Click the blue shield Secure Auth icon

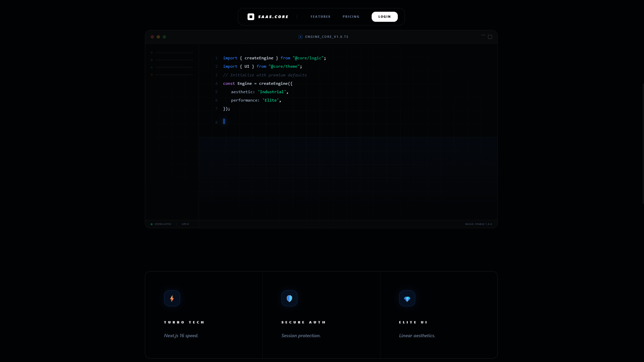tap(289, 298)
